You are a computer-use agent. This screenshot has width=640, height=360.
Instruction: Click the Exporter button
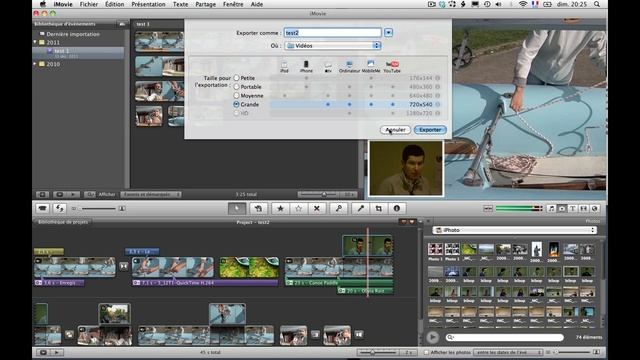(430, 130)
